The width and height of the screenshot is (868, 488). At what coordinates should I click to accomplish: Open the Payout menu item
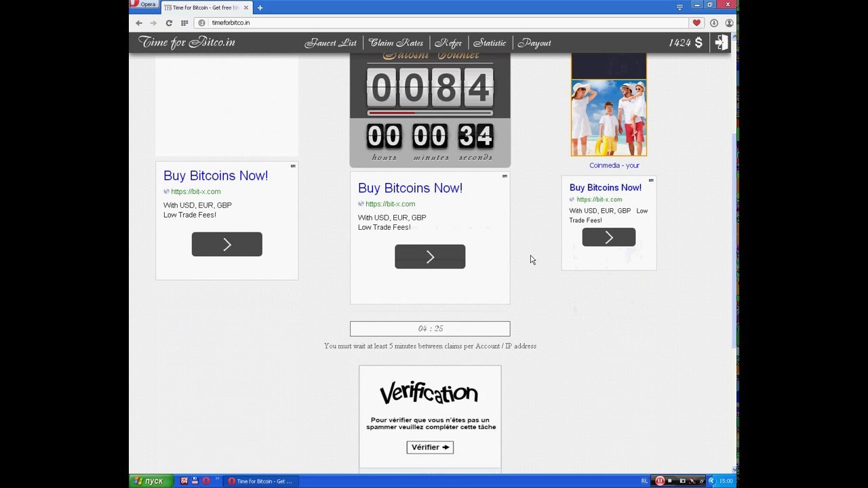(534, 43)
